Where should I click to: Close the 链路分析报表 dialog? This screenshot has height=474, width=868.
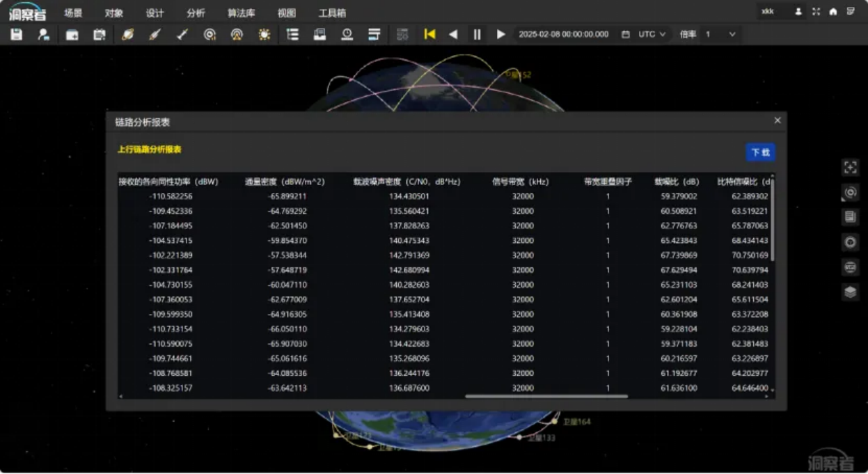tap(778, 120)
